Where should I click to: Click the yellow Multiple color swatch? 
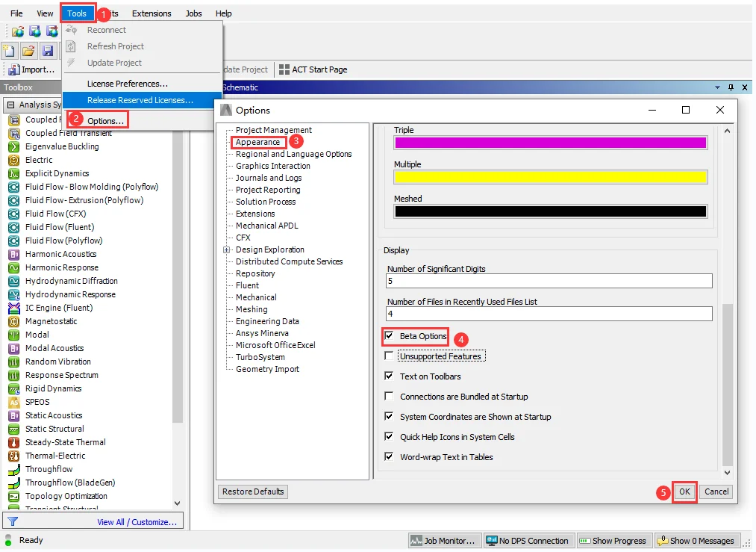(x=550, y=177)
